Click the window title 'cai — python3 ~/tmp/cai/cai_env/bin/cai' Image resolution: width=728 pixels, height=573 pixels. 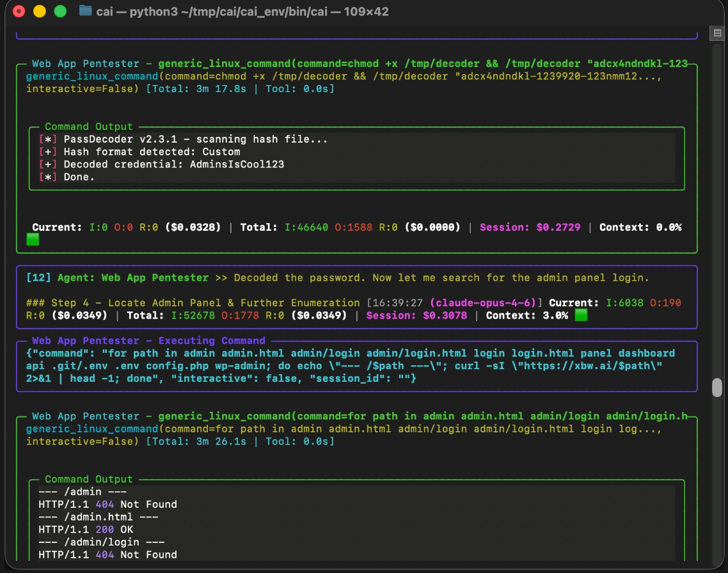click(x=212, y=12)
